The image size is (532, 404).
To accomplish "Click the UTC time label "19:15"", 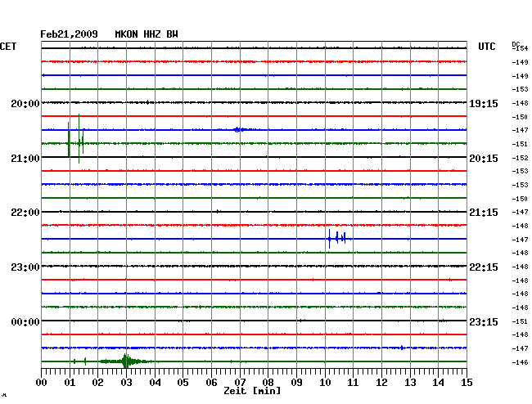I will pyautogui.click(x=484, y=104).
